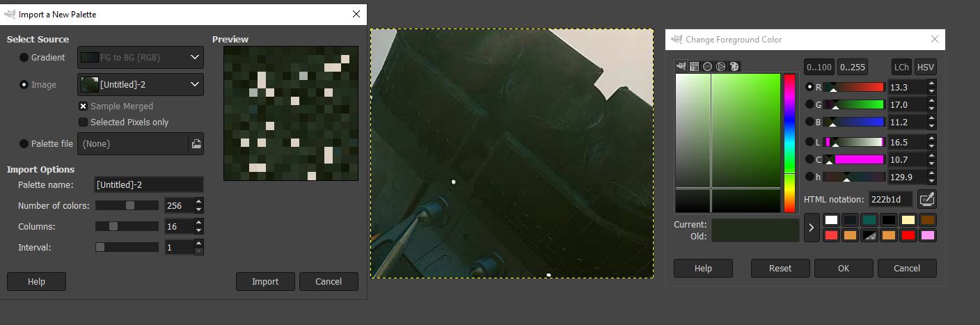Screen dimensions: 980x325
Task: Click the HTML notation field 222b1d
Action: pyautogui.click(x=891, y=200)
